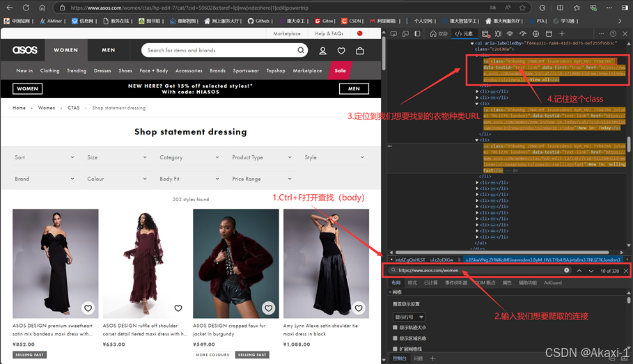Open the Product Type filter dropdown
The height and width of the screenshot is (364, 633).
pyautogui.click(x=262, y=157)
